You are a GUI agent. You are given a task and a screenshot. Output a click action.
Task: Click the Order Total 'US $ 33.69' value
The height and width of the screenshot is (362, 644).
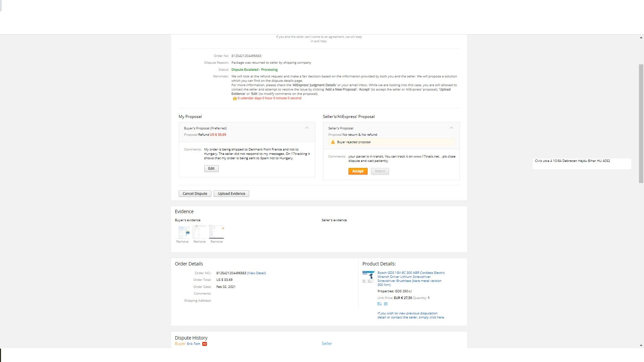(x=224, y=280)
